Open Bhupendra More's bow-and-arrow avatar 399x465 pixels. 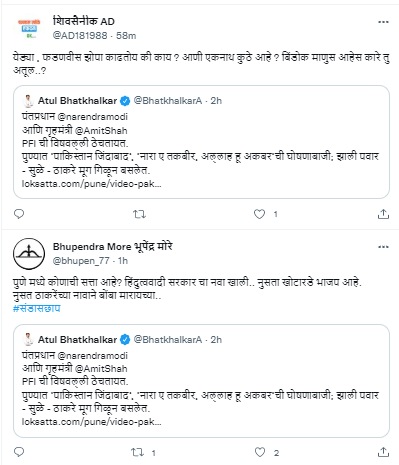pyautogui.click(x=29, y=254)
